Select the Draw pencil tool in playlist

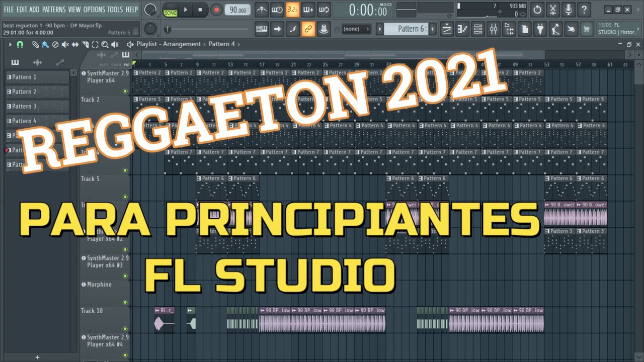click(x=35, y=44)
